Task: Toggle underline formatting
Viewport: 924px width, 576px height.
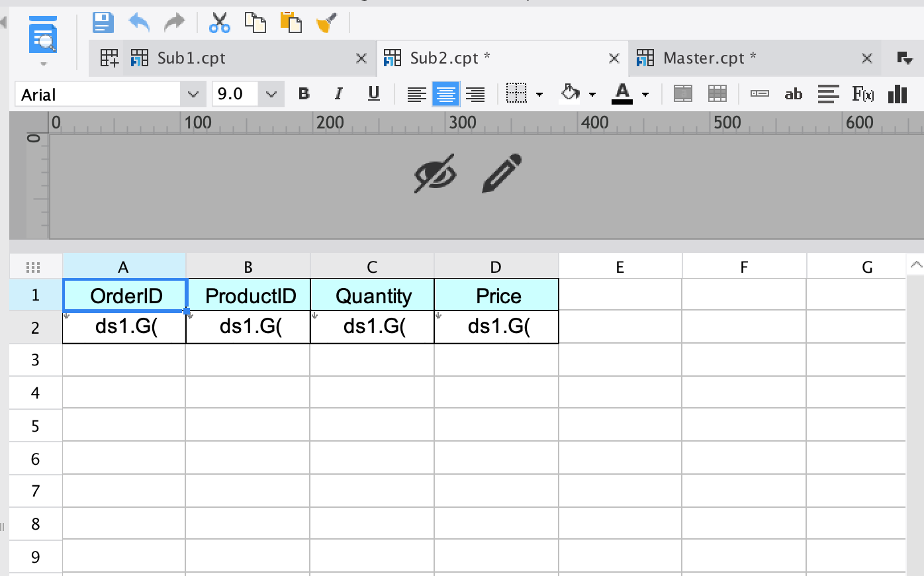Action: pyautogui.click(x=373, y=94)
